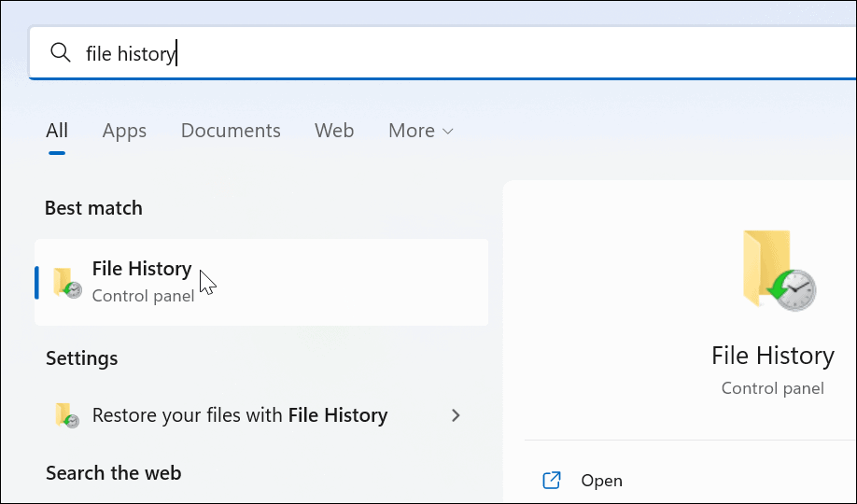Viewport: 857px width, 504px height.
Task: Click the 'Best match' heading
Action: click(93, 208)
